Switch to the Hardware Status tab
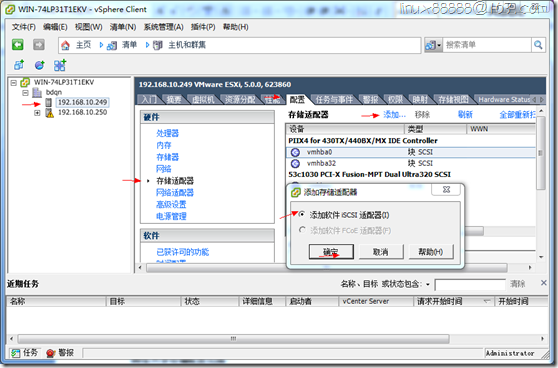The height and width of the screenshot is (368, 558). click(504, 100)
